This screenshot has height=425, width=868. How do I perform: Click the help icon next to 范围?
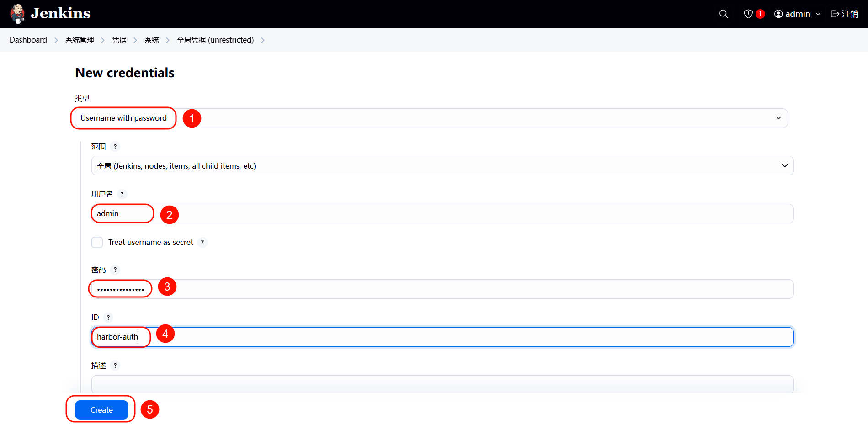pyautogui.click(x=115, y=147)
